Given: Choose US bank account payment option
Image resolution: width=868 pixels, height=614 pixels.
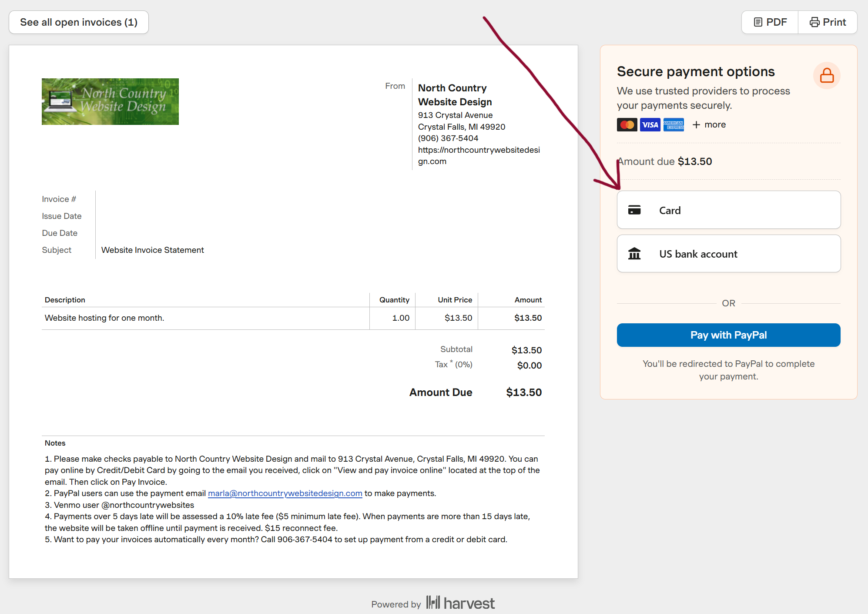Looking at the screenshot, I should click(728, 254).
